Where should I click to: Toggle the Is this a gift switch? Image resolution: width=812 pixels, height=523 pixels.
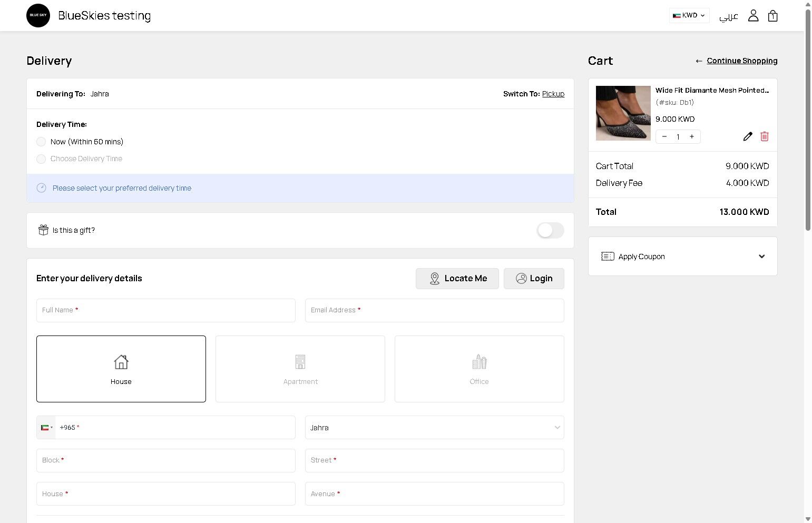tap(550, 230)
